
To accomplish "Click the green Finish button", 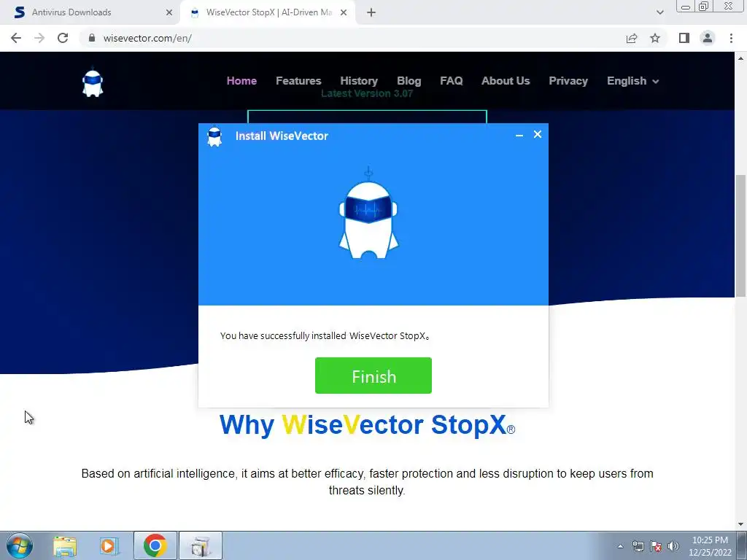I will [x=373, y=376].
